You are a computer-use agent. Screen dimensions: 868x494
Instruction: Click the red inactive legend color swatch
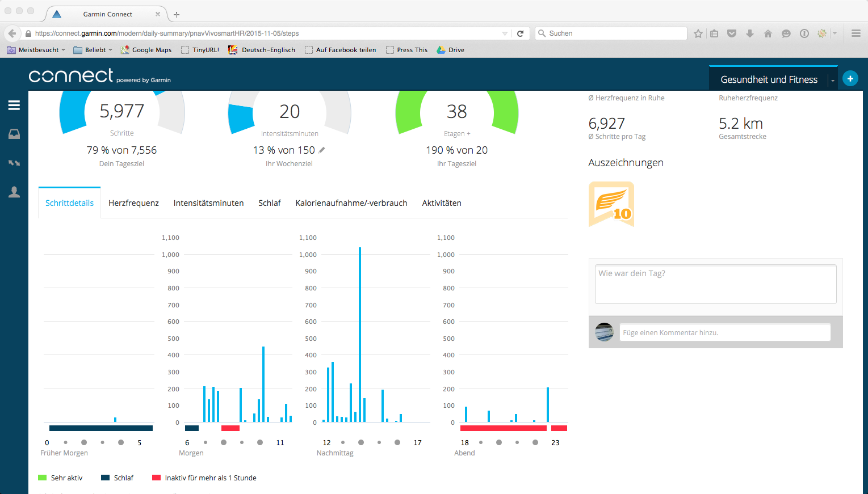point(156,478)
